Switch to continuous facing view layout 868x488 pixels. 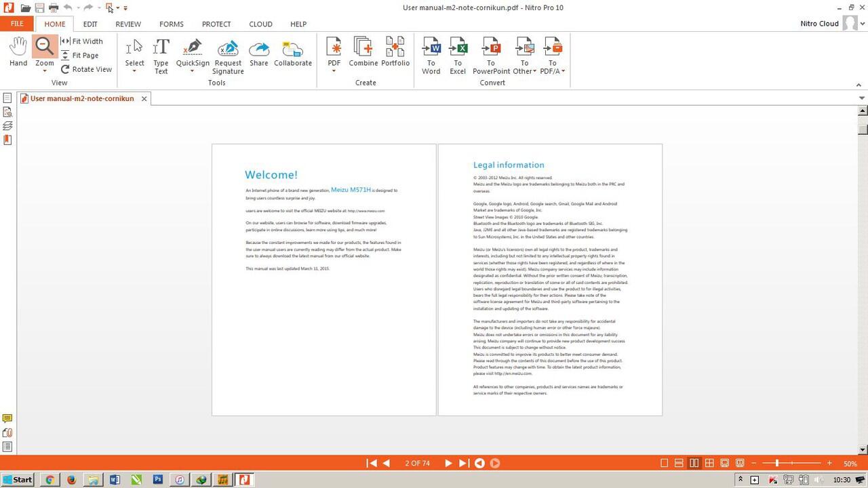coord(709,463)
